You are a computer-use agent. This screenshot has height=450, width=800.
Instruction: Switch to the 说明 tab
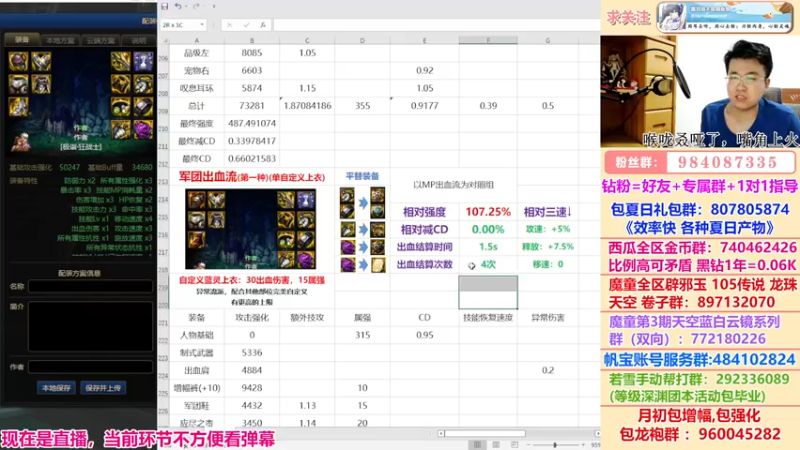[139, 40]
